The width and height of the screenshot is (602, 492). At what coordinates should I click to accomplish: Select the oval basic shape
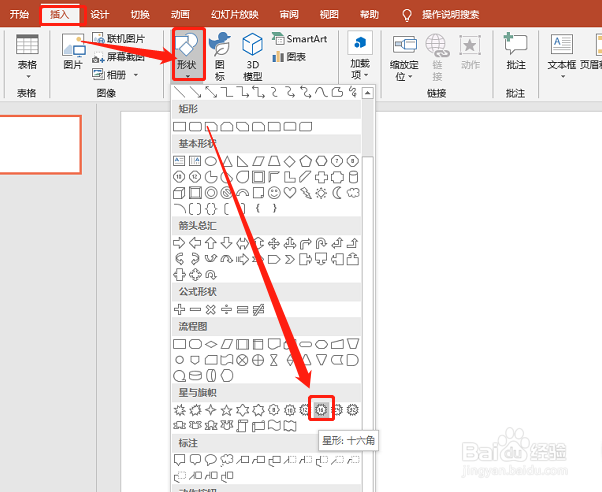211,161
